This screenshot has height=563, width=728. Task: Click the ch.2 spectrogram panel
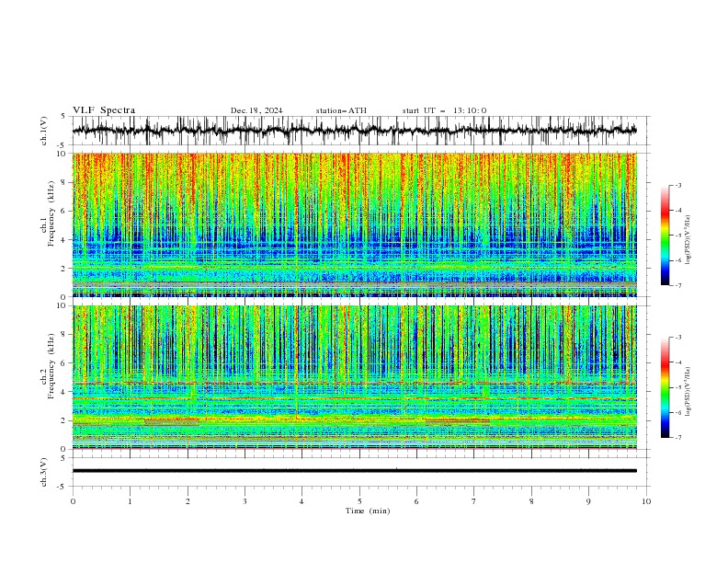[x=354, y=377]
